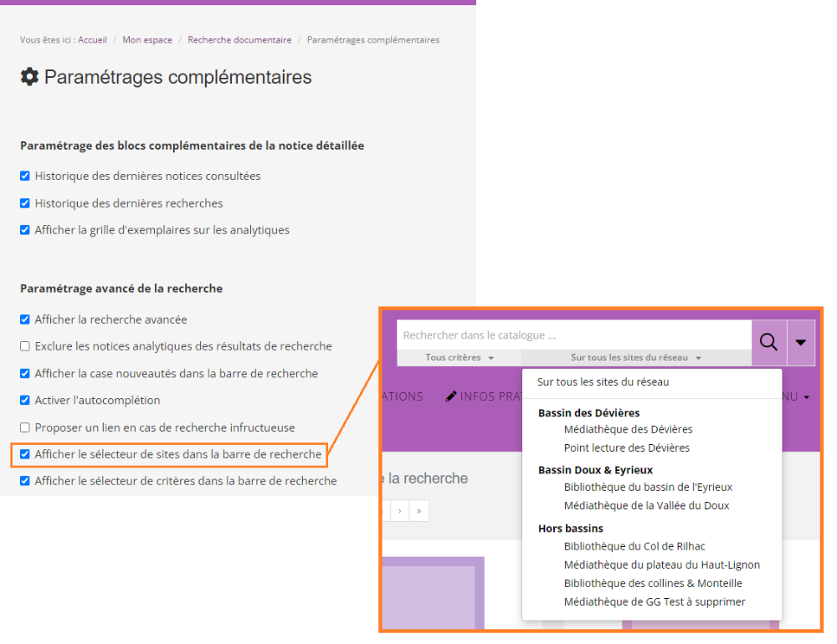Choose Bibliothèque du Col de Rilhac
This screenshot has width=837, height=644.
coord(634,546)
